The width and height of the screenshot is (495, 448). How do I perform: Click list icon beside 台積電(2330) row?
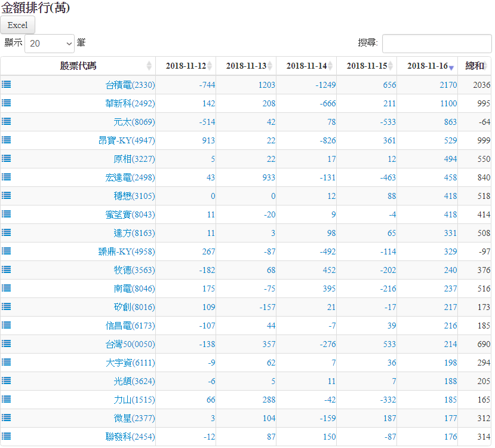click(x=6, y=85)
